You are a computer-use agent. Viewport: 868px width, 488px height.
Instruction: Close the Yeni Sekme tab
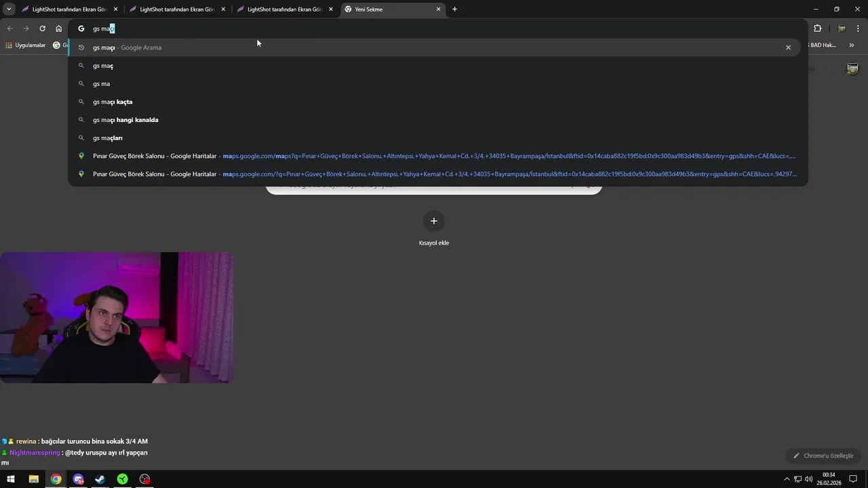(438, 9)
